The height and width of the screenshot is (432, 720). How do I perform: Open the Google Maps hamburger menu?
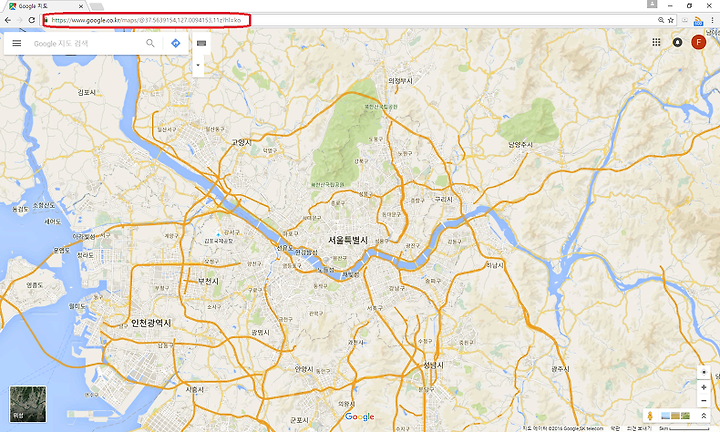coord(17,43)
